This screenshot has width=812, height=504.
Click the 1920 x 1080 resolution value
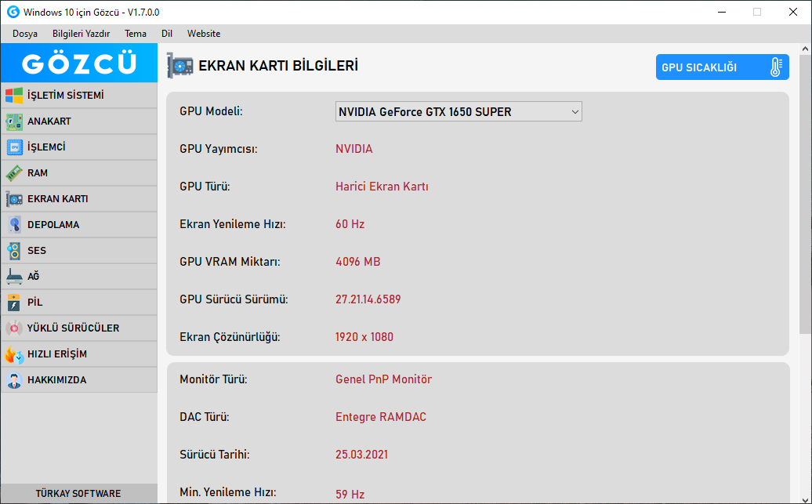pyautogui.click(x=364, y=337)
